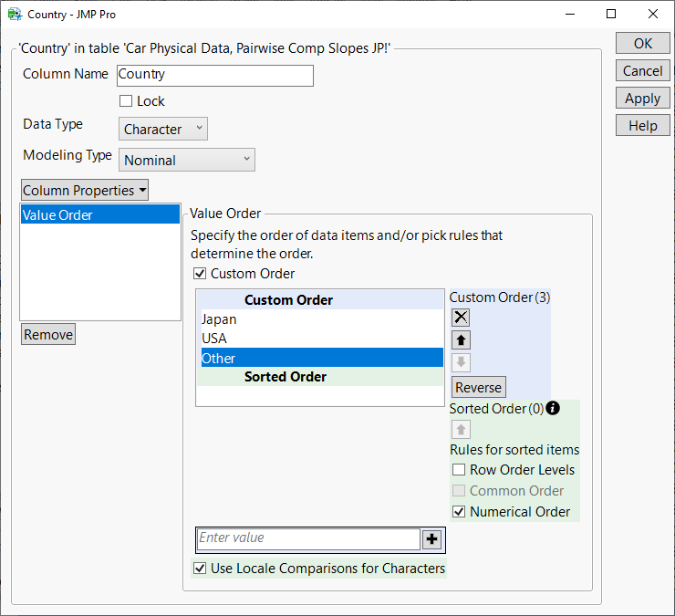
Task: Toggle Row Order Levels checkbox
Action: pos(459,470)
